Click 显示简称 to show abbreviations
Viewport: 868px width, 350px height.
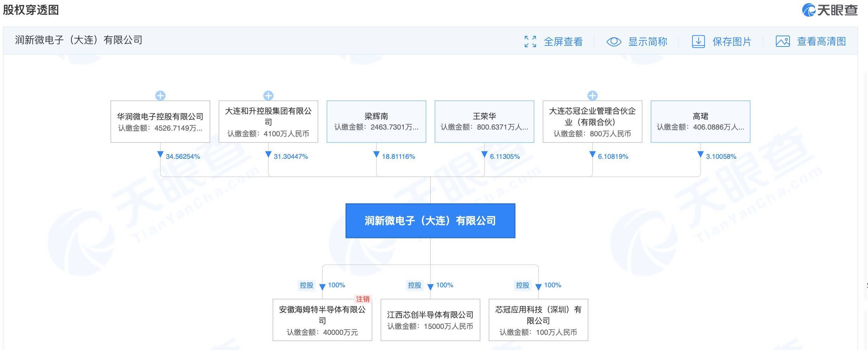647,42
